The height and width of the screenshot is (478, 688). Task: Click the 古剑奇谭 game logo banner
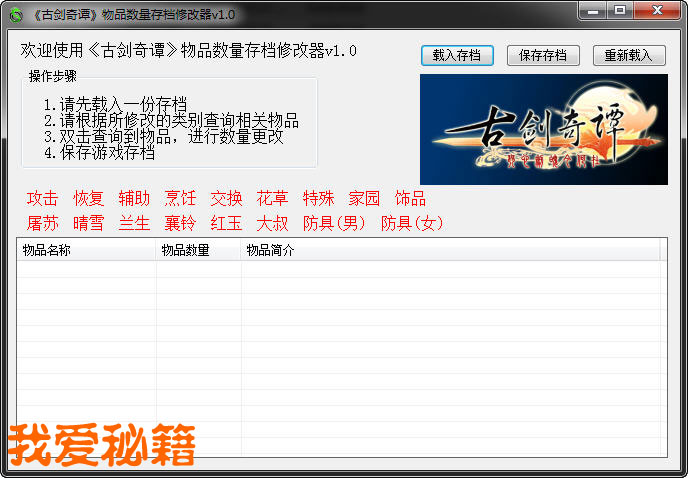[543, 130]
